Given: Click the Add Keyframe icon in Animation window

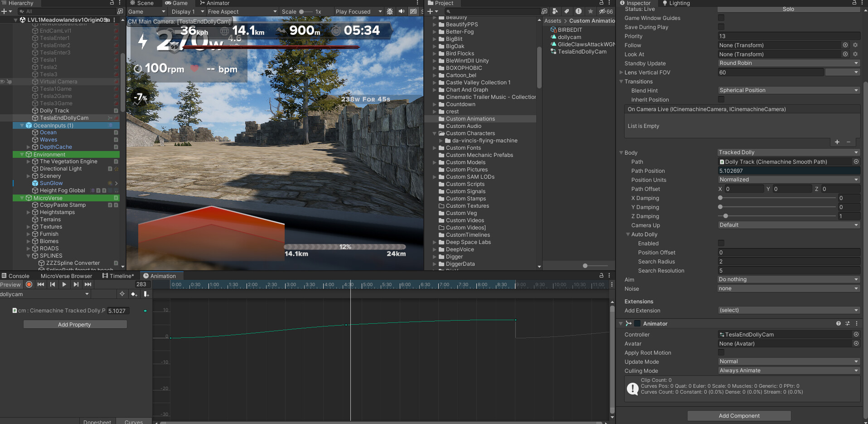Looking at the screenshot, I should point(134,294).
